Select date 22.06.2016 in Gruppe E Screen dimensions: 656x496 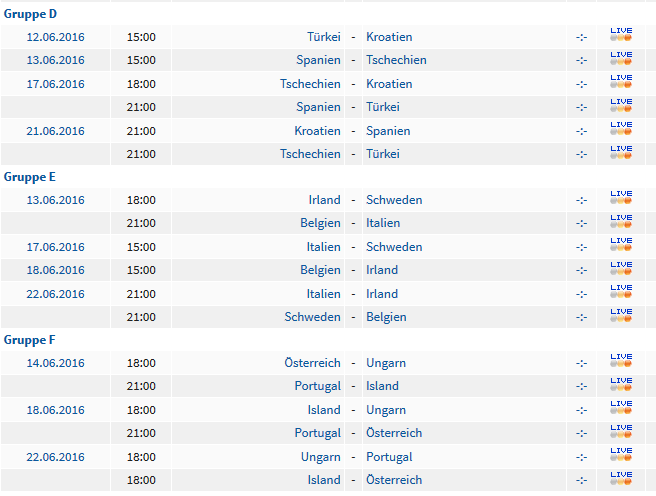(55, 294)
